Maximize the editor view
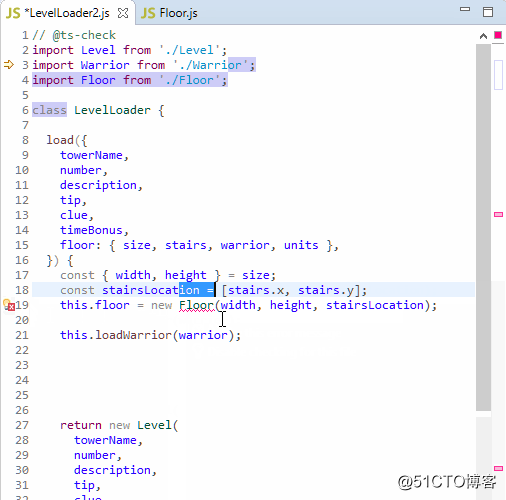The width and height of the screenshot is (506, 500). point(488,12)
